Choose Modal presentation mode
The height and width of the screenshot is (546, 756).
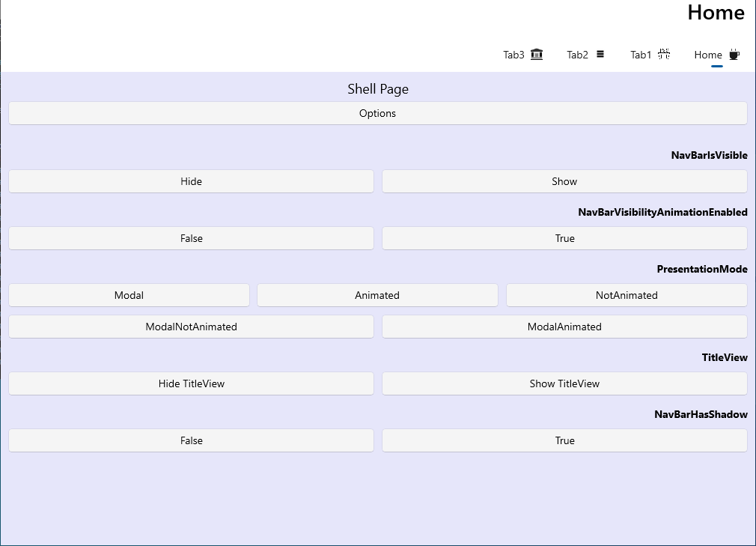point(129,295)
